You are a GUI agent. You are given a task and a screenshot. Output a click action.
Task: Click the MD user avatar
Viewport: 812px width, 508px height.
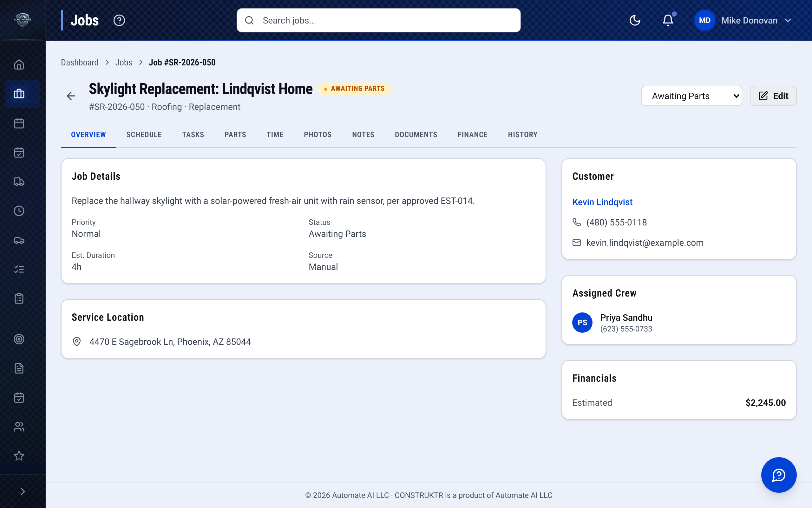coord(704,21)
